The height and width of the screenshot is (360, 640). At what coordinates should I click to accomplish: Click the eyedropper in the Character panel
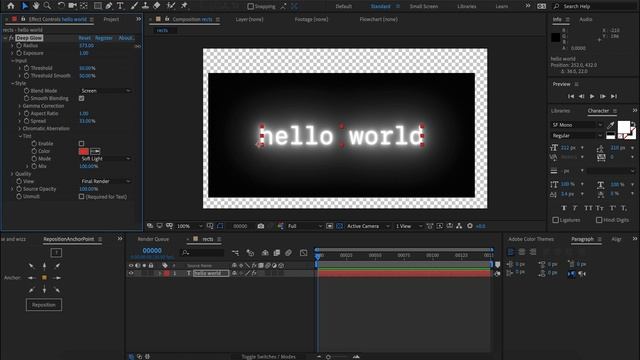611,125
